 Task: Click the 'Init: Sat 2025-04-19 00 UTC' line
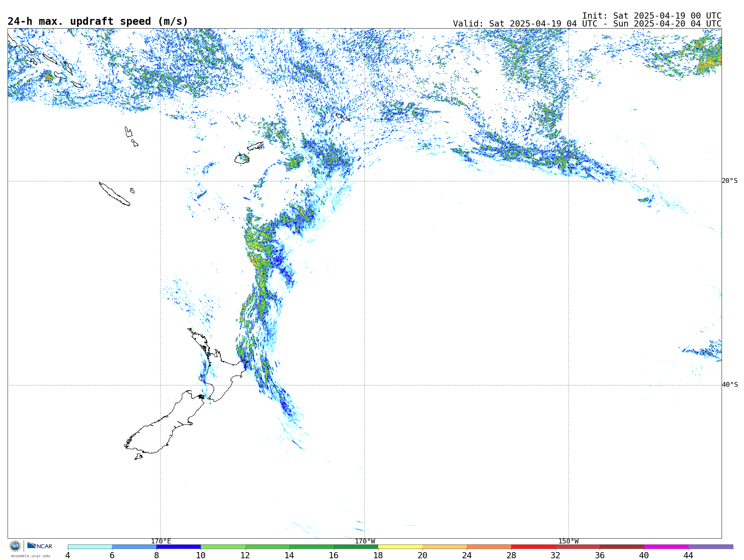652,16
